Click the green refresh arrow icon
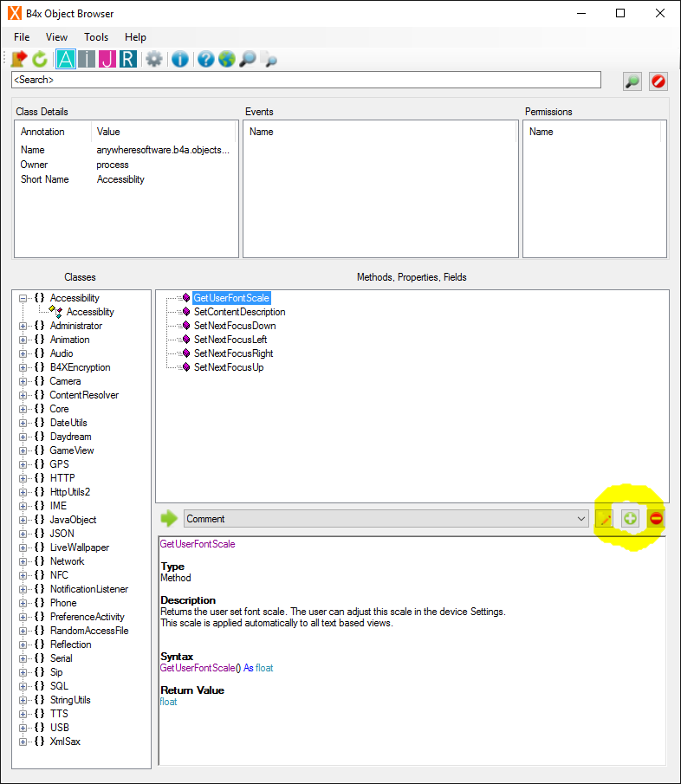 40,59
